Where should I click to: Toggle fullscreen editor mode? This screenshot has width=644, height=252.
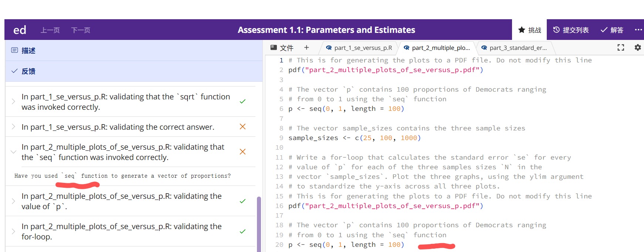(x=621, y=47)
